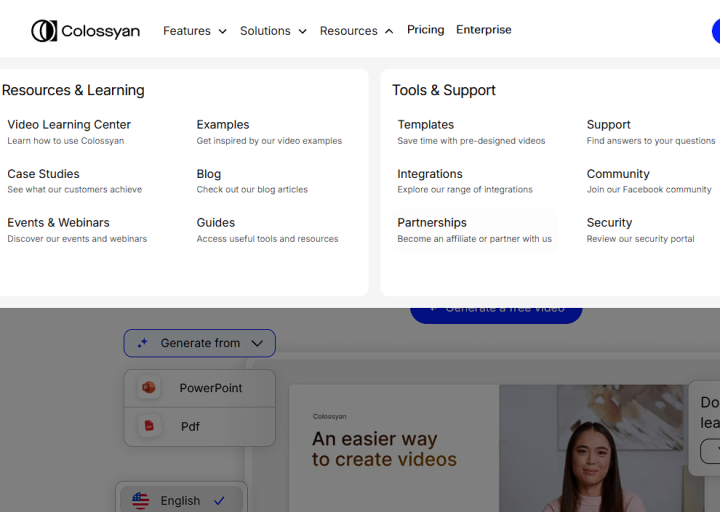
Task: Click the US flag language icon
Action: [x=141, y=500]
